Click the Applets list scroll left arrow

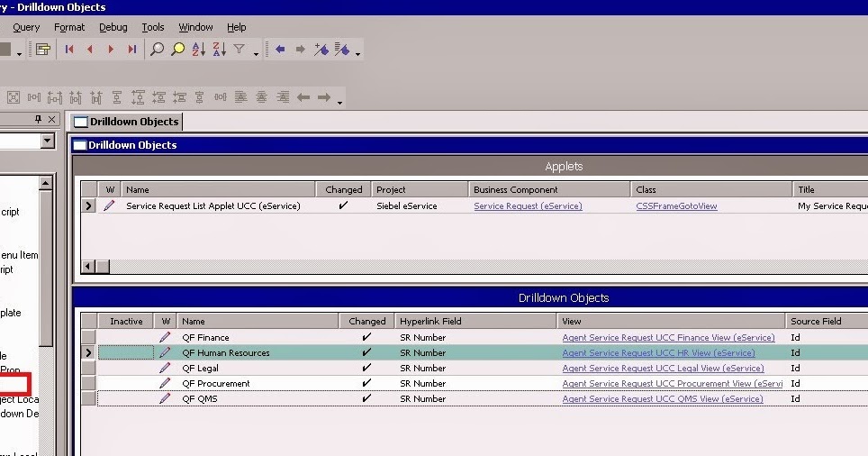point(88,267)
